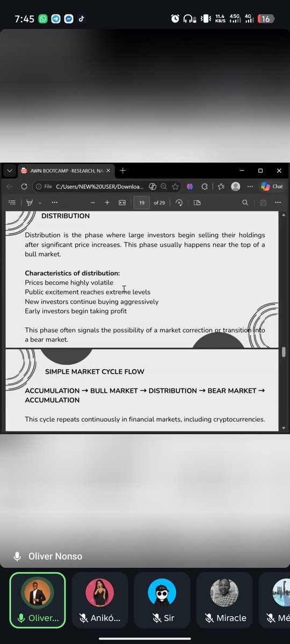Close the AWN BOOTCAMP tab

coord(108,171)
